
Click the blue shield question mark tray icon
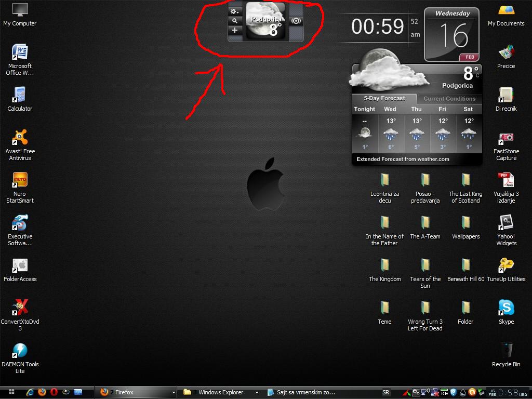click(453, 392)
